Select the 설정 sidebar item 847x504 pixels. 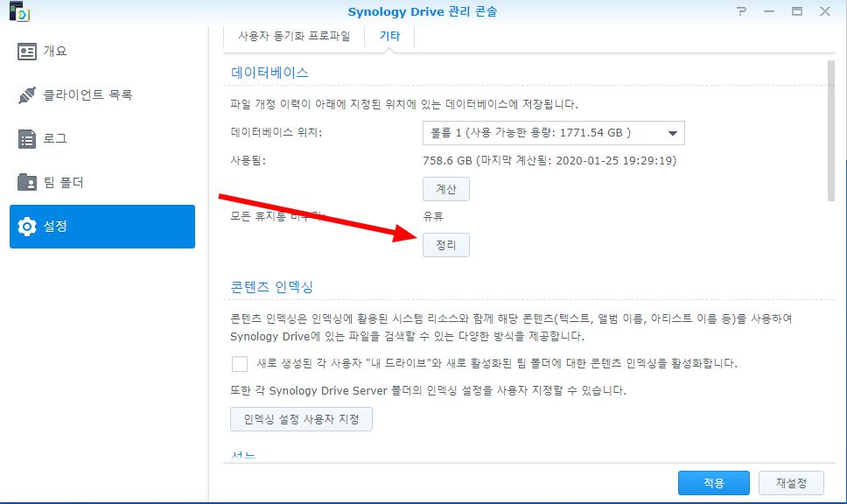[x=102, y=227]
